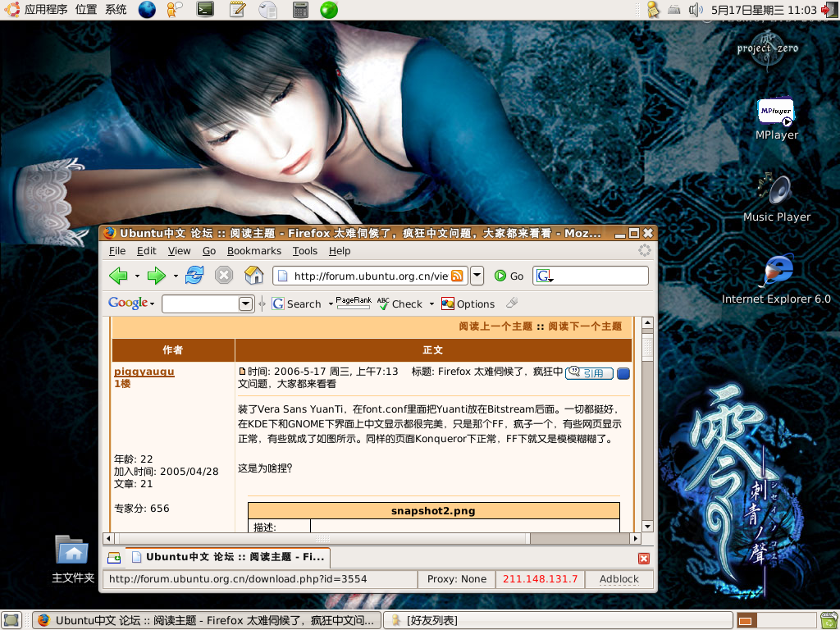Open the Help menu

pyautogui.click(x=339, y=251)
